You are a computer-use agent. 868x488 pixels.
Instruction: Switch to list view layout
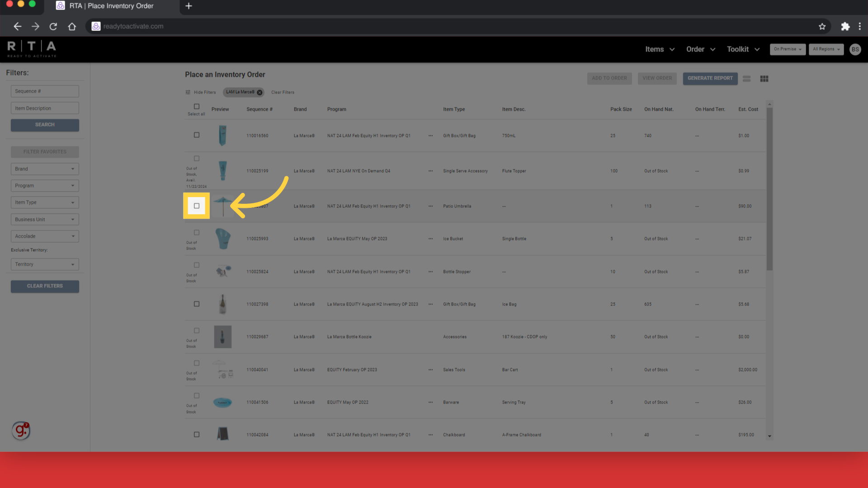pos(747,79)
